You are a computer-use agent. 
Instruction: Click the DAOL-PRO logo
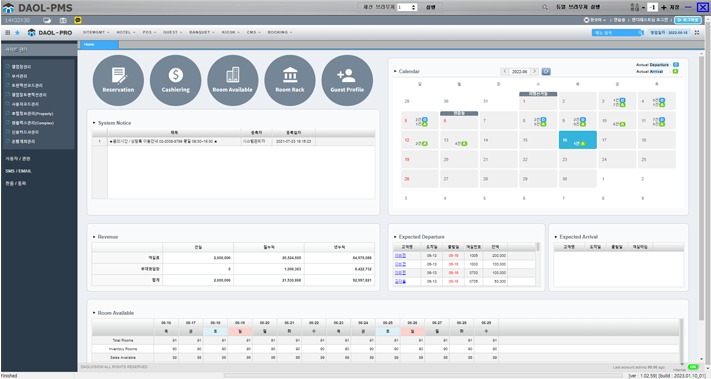[50, 33]
